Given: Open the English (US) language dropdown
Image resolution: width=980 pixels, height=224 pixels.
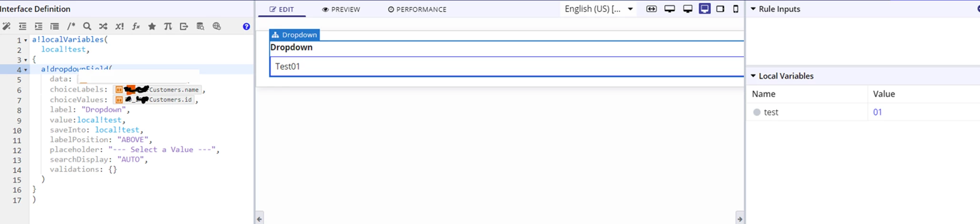Looking at the screenshot, I should coord(599,9).
